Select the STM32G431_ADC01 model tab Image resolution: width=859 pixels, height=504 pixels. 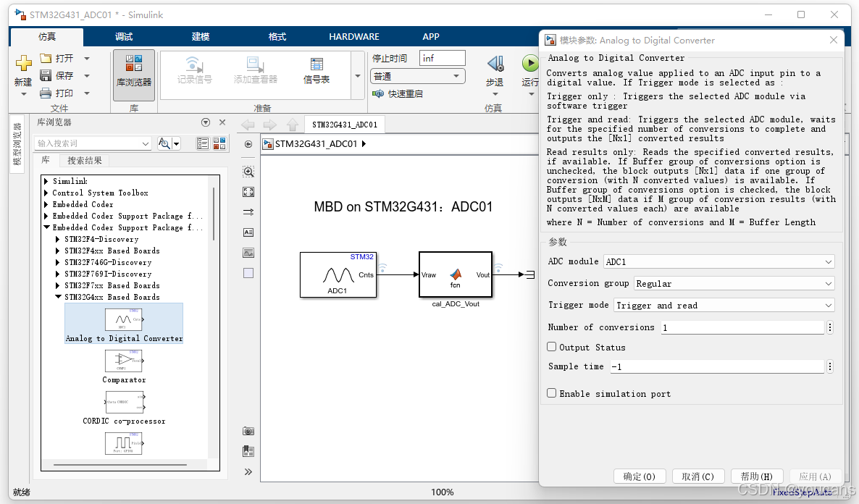[345, 125]
